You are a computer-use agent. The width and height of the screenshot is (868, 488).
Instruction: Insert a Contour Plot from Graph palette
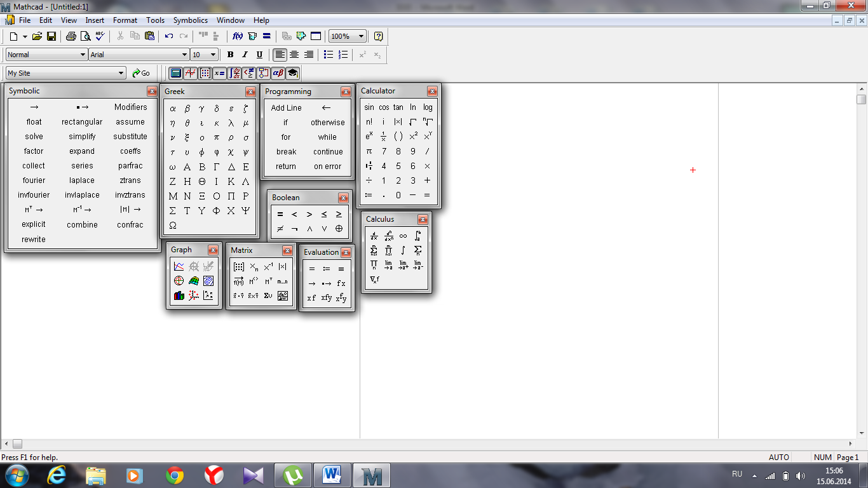(x=208, y=281)
